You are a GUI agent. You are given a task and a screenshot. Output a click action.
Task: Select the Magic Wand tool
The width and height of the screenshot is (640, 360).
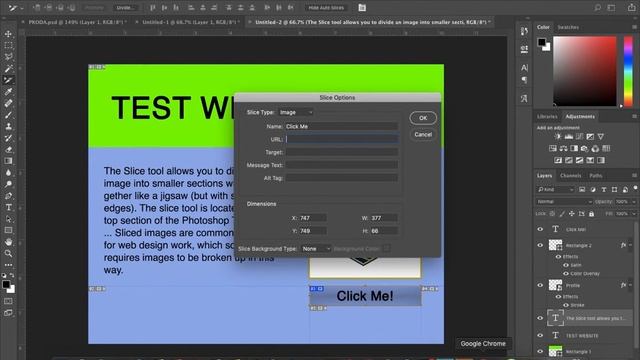pyautogui.click(x=8, y=68)
